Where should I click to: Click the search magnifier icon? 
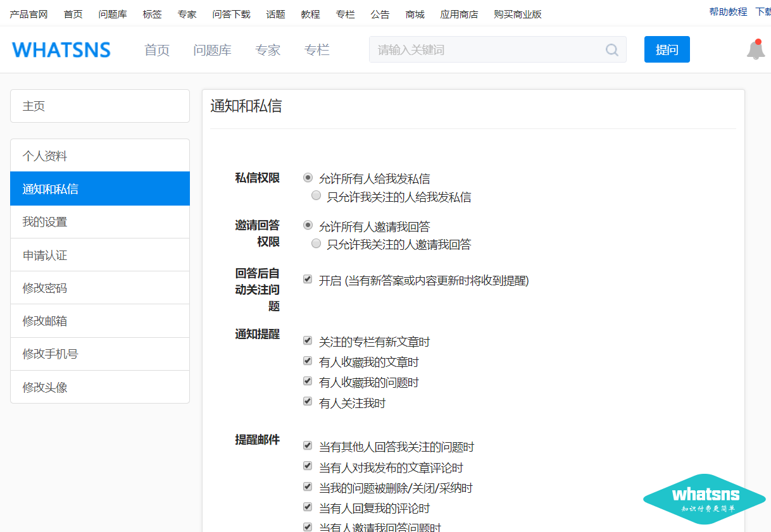[611, 50]
